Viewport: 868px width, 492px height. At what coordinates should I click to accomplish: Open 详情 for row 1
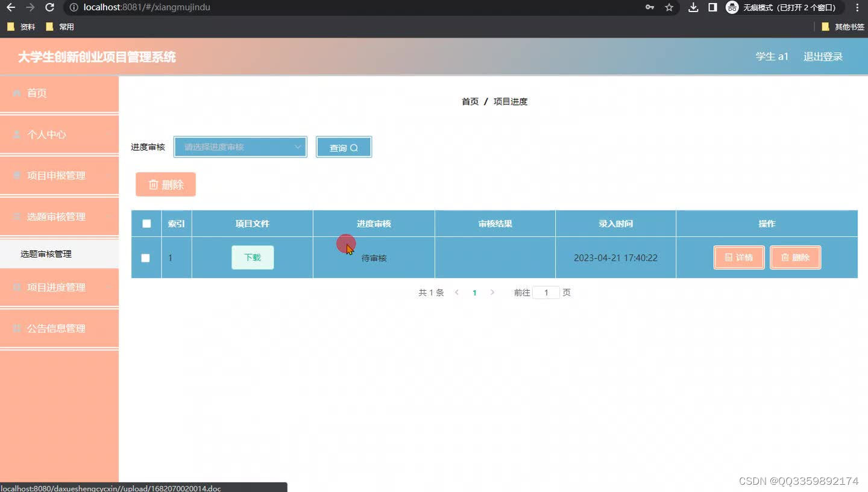pyautogui.click(x=739, y=257)
